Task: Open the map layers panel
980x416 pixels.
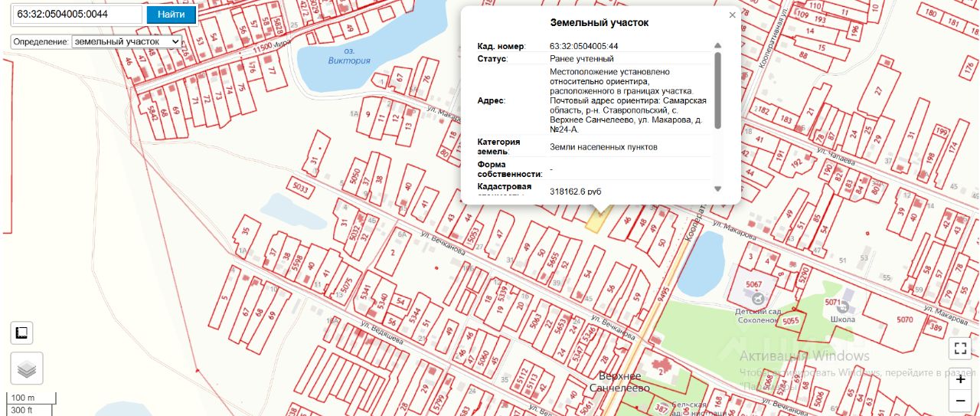Action: coord(27,369)
